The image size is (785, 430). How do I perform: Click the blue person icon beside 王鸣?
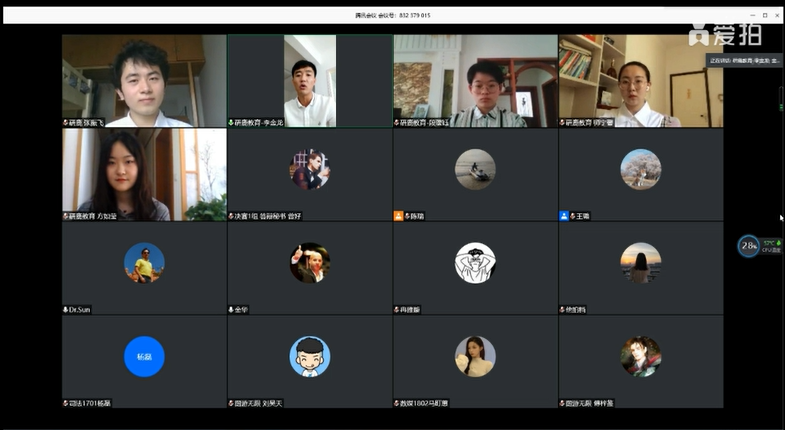tap(564, 216)
